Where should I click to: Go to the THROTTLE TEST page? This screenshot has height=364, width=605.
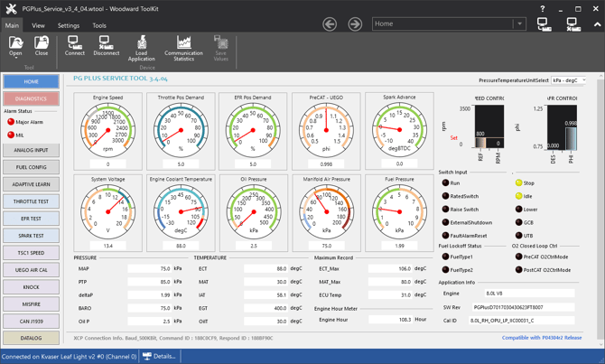pyautogui.click(x=31, y=201)
